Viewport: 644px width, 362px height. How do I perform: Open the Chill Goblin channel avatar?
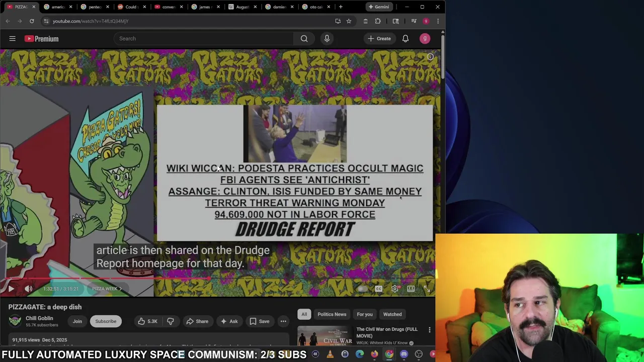pos(15,321)
